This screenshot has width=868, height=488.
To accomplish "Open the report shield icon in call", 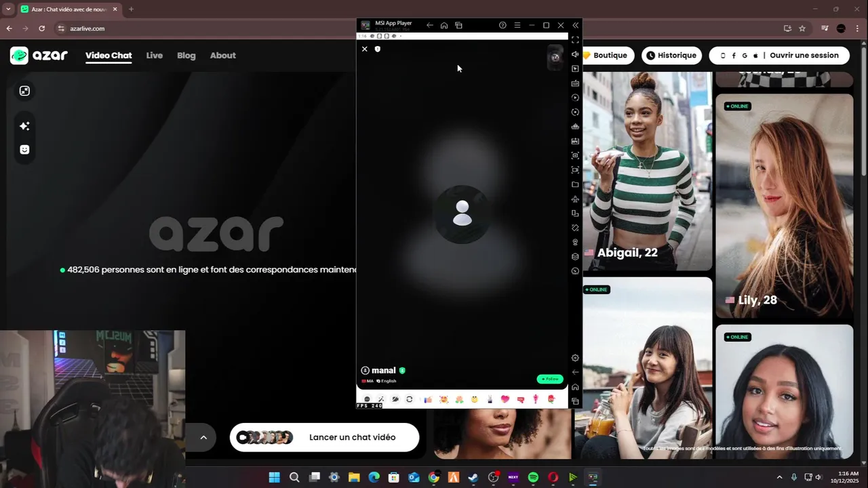I will 378,49.
